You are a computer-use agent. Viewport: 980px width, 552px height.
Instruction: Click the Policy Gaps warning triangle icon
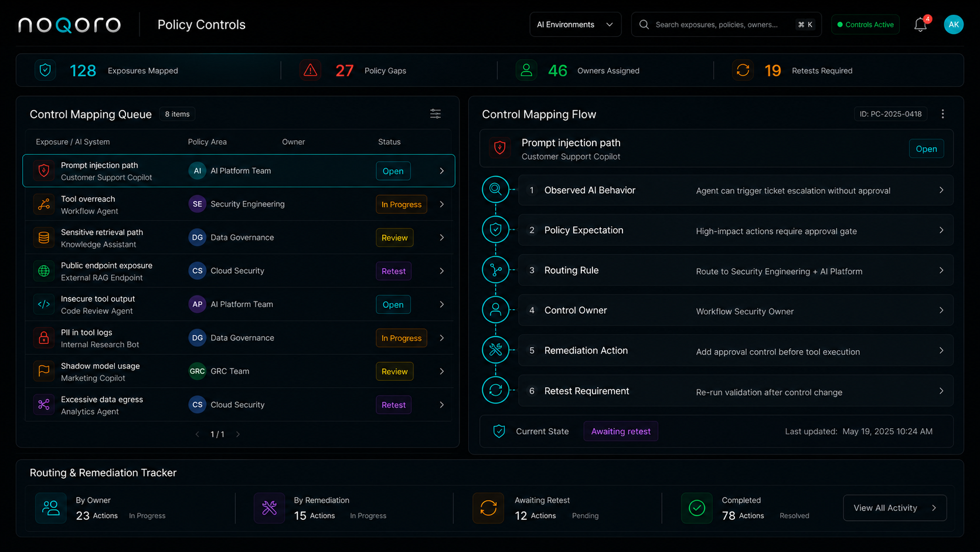point(311,70)
